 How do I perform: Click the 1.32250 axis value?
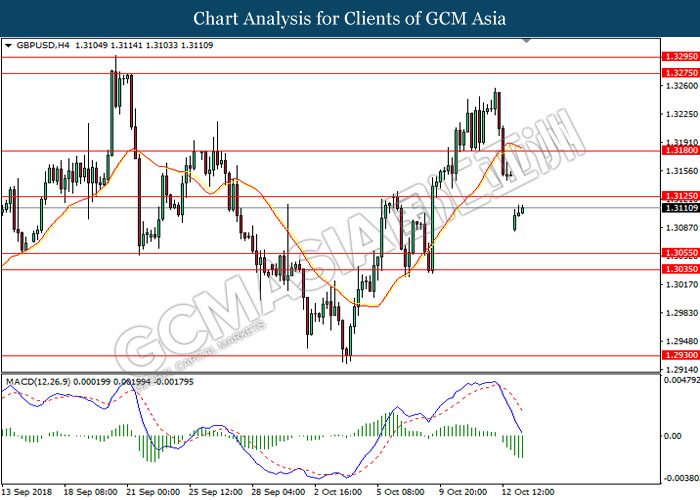coord(681,114)
